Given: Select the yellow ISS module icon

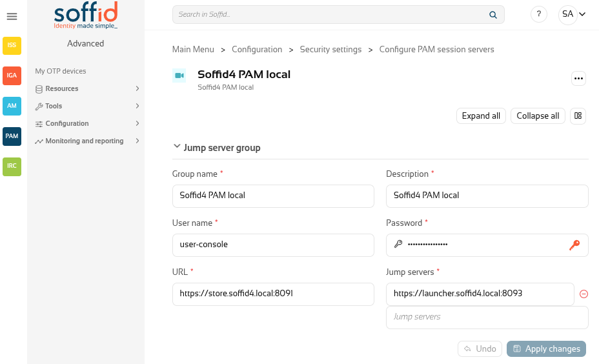Looking at the screenshot, I should tap(12, 45).
